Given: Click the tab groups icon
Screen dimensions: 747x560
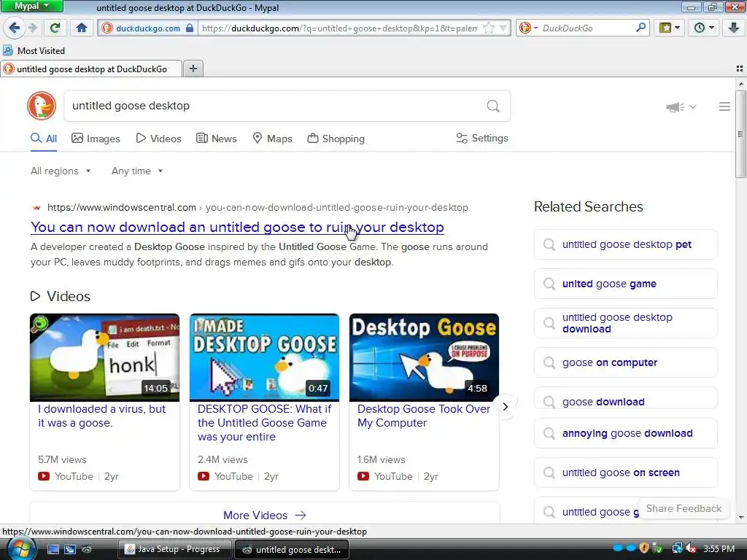Looking at the screenshot, I should tap(740, 69).
